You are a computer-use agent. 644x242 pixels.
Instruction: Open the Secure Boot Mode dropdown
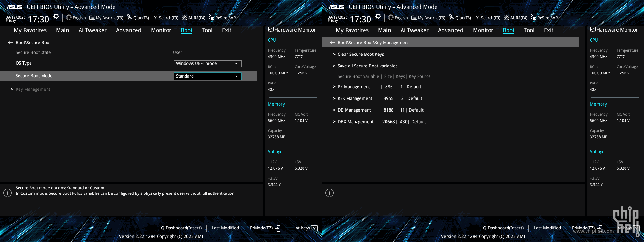click(208, 76)
